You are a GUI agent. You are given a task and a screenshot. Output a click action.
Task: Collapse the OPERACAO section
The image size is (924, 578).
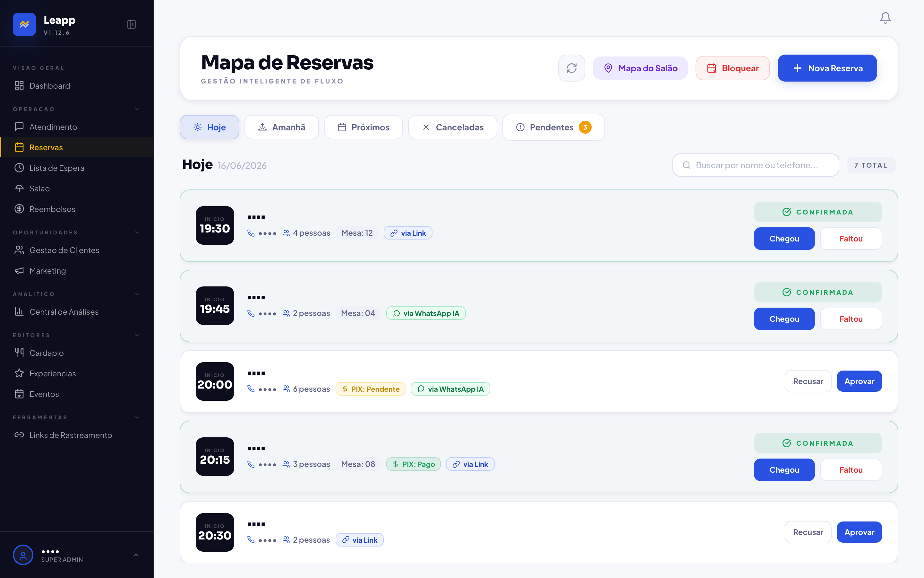137,109
